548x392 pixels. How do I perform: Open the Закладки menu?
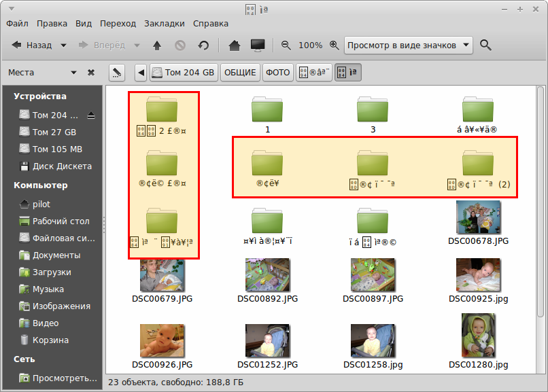[164, 23]
